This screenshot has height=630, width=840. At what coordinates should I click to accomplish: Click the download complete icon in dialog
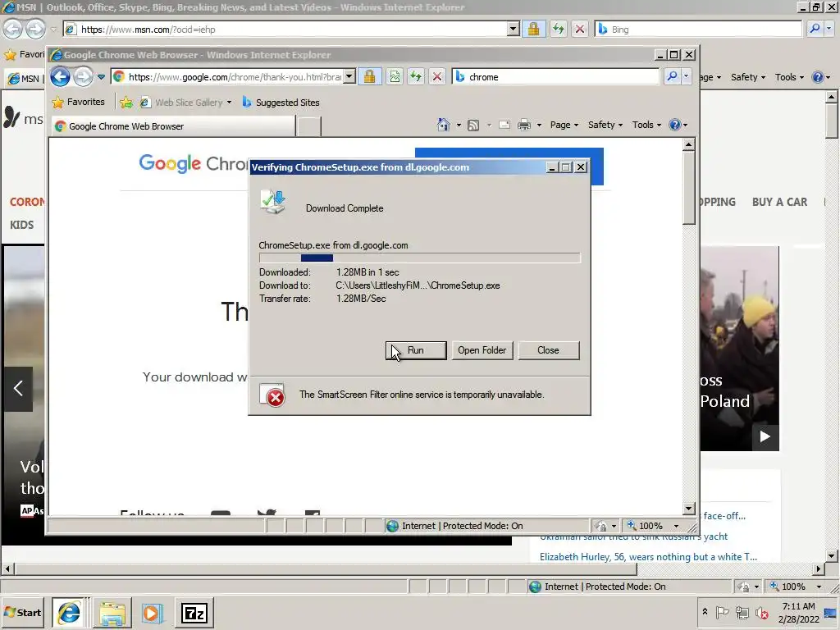[x=273, y=203]
